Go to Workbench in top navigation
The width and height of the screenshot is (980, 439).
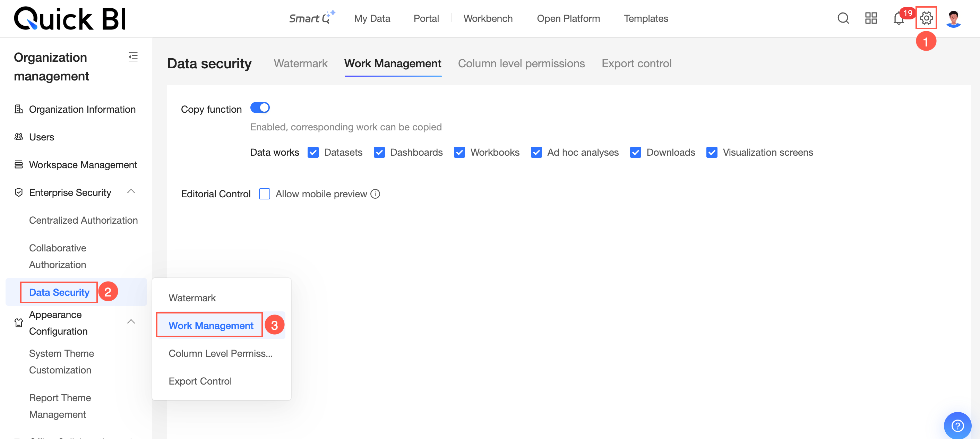(x=488, y=19)
